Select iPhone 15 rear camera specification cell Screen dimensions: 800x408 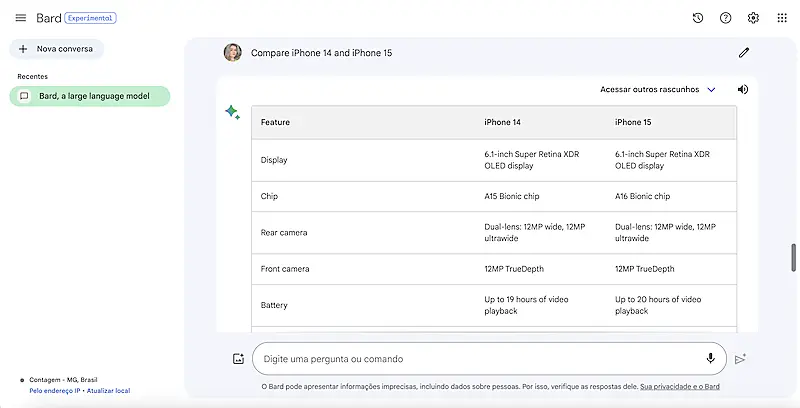[665, 232]
